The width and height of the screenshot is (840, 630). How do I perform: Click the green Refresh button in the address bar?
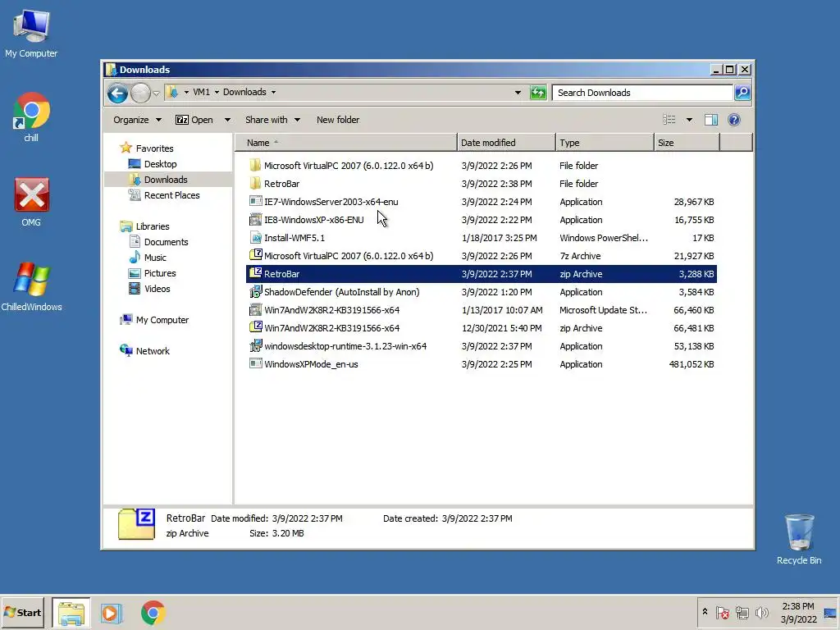coord(538,93)
